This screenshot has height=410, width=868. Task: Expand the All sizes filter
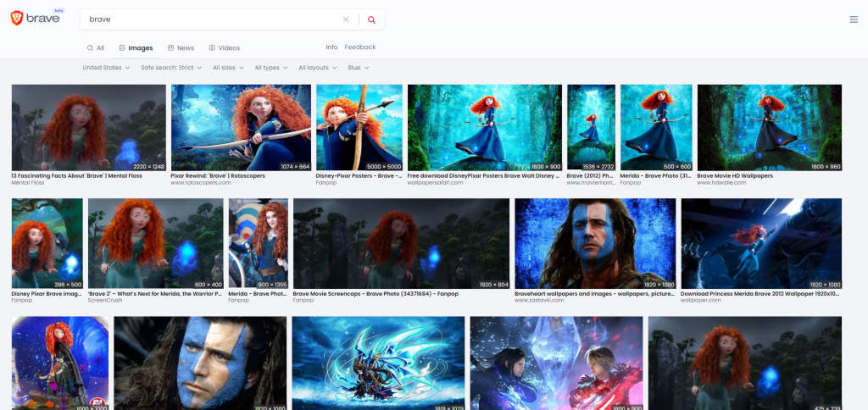pyautogui.click(x=228, y=68)
